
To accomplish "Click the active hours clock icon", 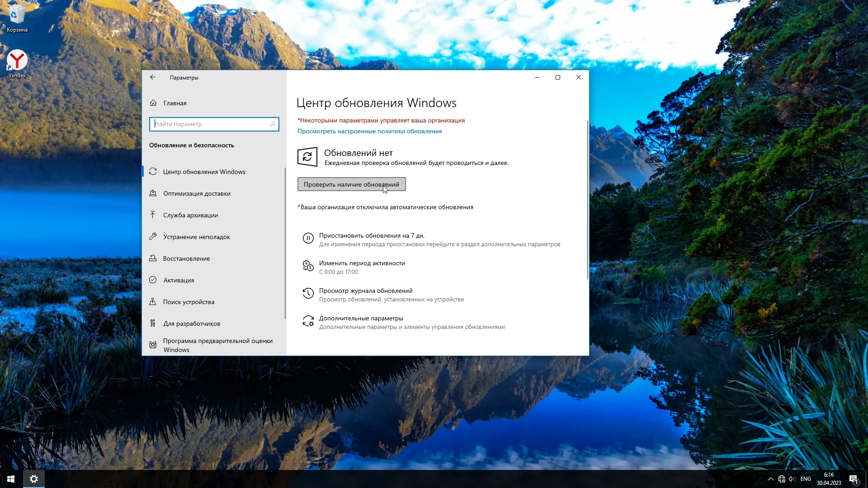I will (x=308, y=266).
